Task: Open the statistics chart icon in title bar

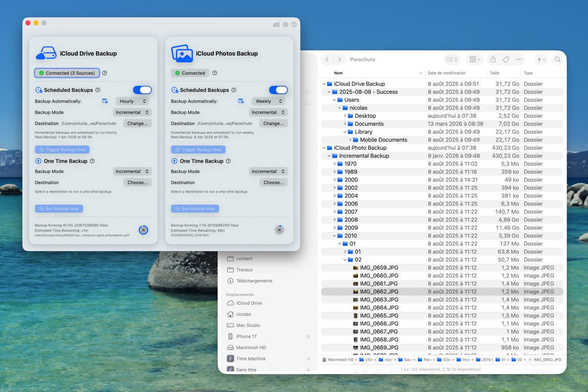Action: [276, 24]
